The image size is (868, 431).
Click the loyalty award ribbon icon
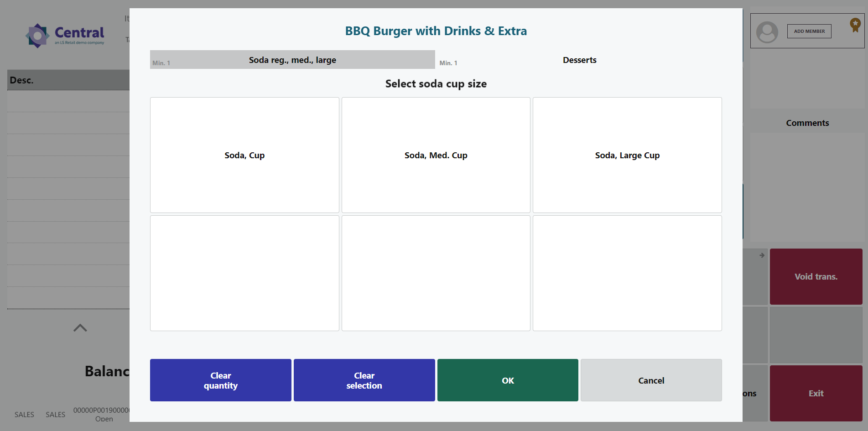(x=855, y=25)
